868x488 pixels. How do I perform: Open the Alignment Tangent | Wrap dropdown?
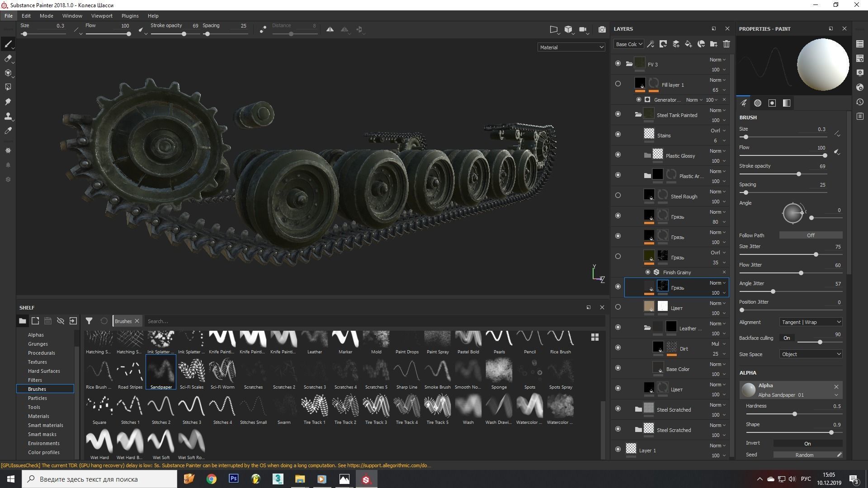810,322
